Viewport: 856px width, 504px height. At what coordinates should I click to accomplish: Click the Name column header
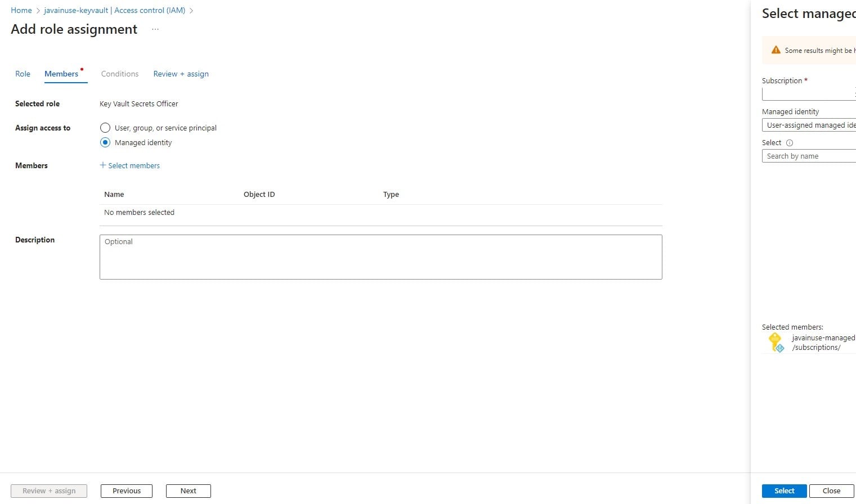(x=114, y=194)
